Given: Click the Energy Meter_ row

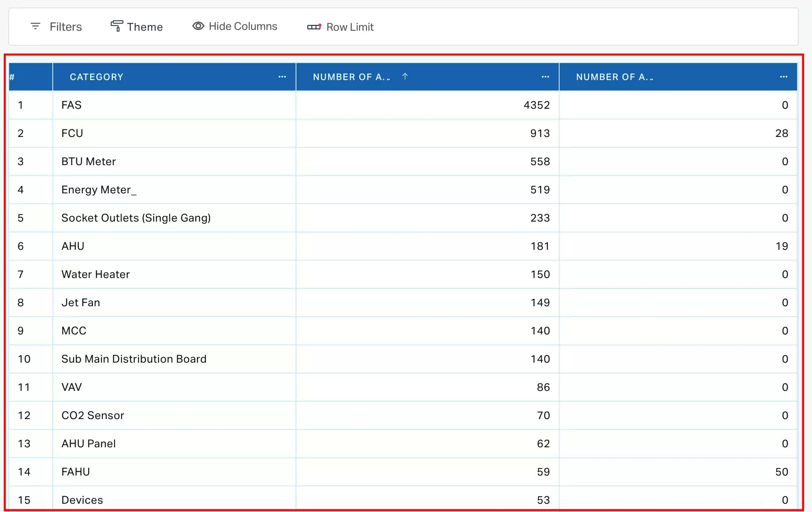Looking at the screenshot, I should pos(99,190).
